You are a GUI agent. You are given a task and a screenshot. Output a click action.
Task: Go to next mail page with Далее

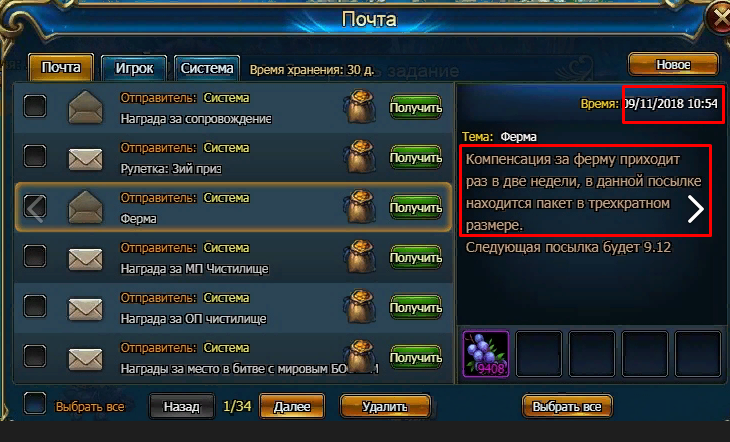291,406
